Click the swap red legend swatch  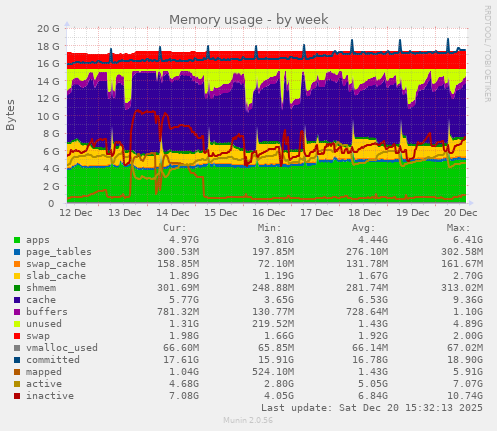pos(17,336)
